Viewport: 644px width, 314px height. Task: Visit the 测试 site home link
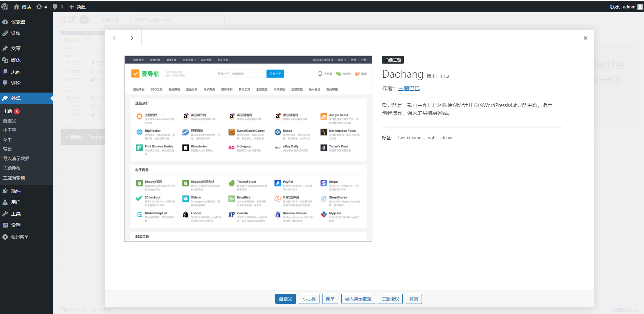22,7
